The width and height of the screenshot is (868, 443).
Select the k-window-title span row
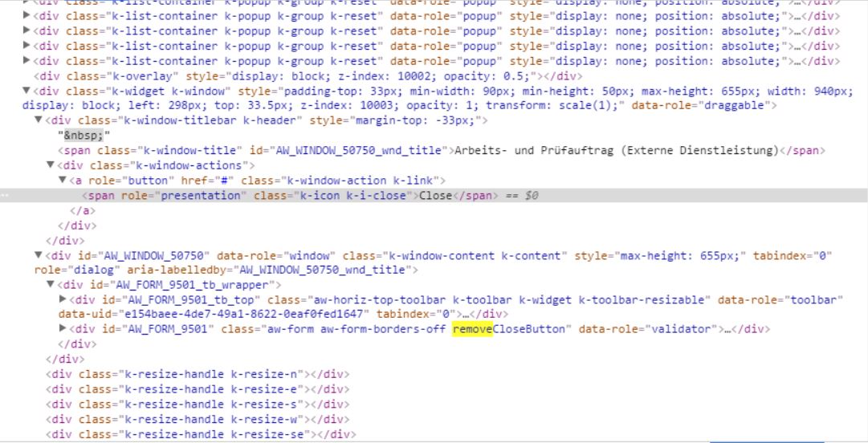(441, 150)
